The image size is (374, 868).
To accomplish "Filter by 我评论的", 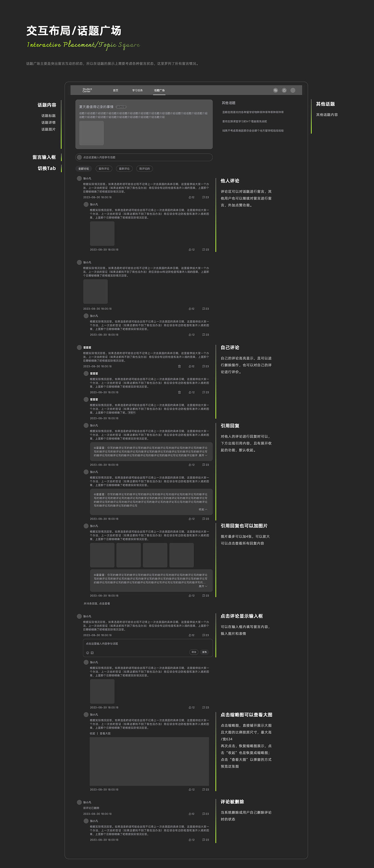I will (144, 169).
